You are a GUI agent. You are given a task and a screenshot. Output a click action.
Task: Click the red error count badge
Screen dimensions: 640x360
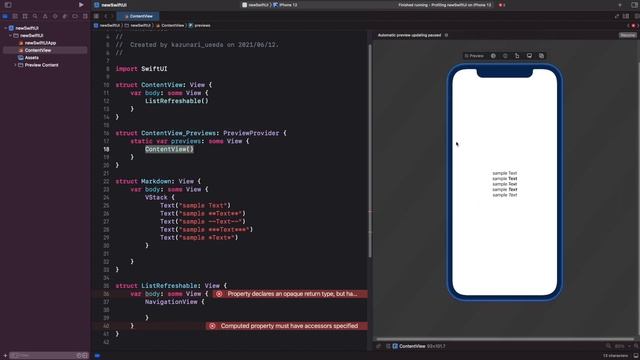502,5
